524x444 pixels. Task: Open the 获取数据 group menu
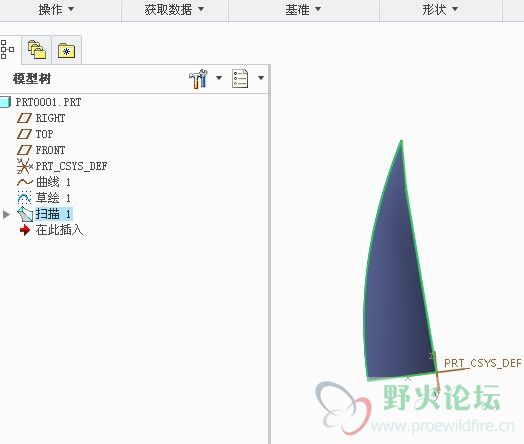174,9
